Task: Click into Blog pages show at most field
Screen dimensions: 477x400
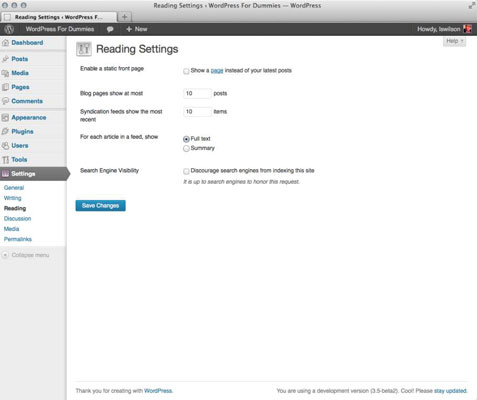Action: [197, 93]
